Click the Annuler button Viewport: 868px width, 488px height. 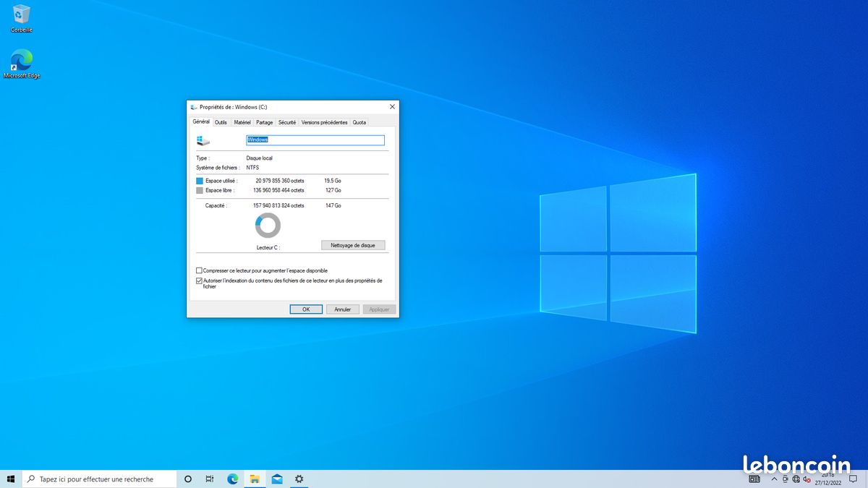(x=343, y=309)
